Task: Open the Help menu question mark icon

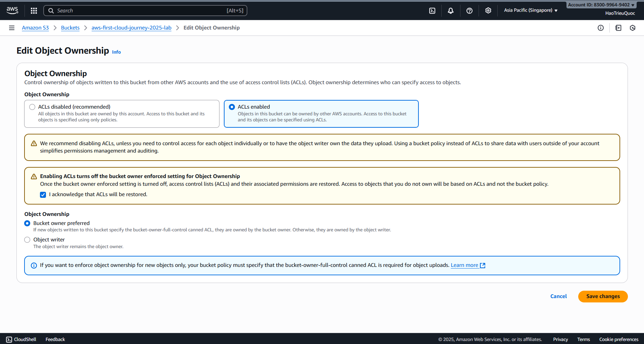Action: point(469,10)
